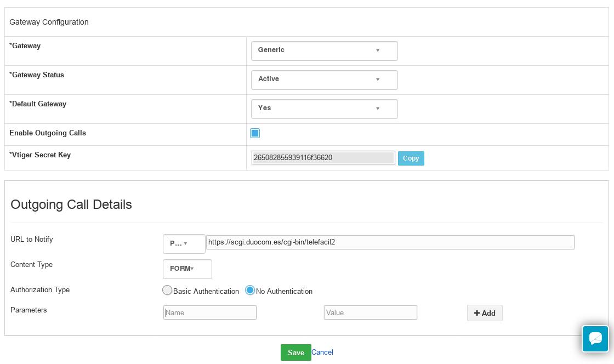Toggle the Enable Outgoing Calls checkbox
The width and height of the screenshot is (614, 364).
pyautogui.click(x=255, y=133)
